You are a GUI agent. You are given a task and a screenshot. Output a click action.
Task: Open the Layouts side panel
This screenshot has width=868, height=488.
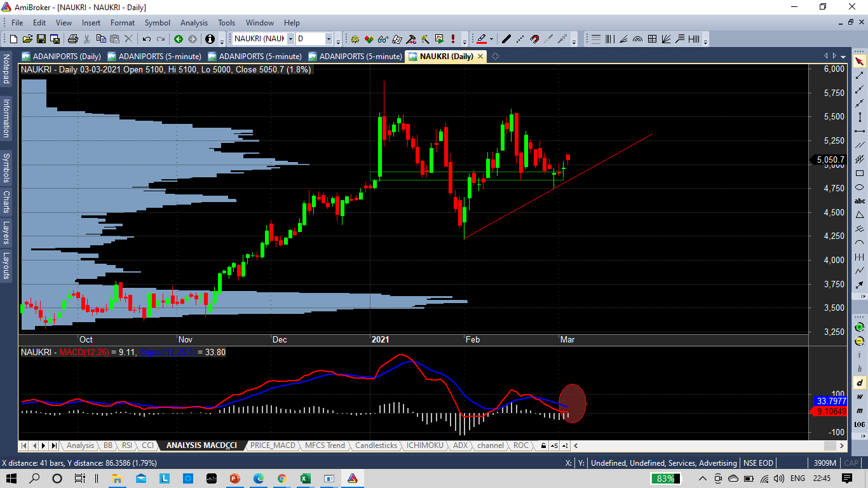click(6, 266)
